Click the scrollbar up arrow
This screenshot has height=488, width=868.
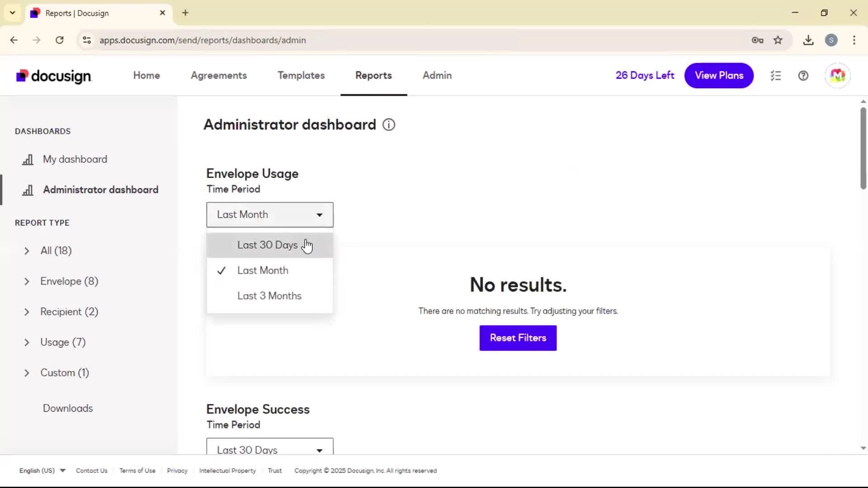tap(863, 101)
